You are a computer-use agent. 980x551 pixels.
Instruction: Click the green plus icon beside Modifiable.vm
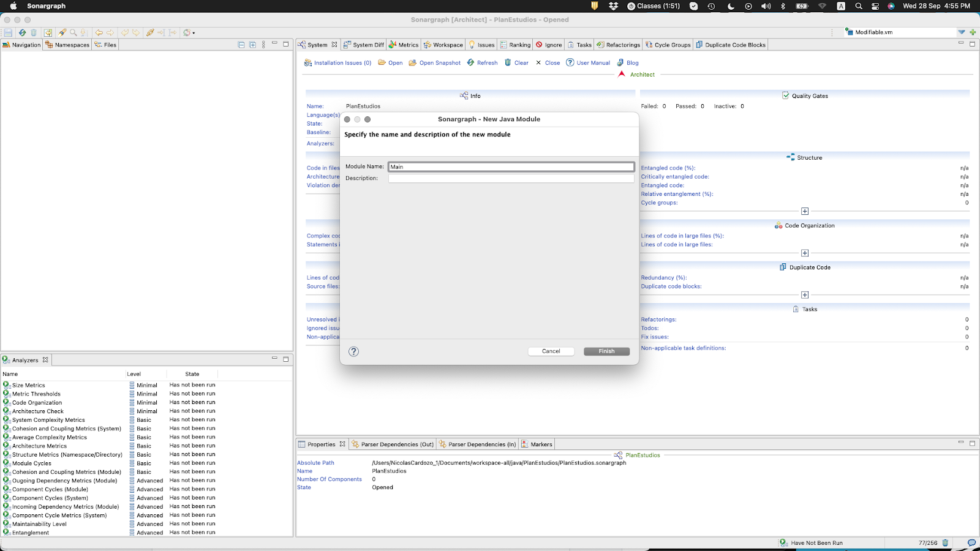click(973, 32)
